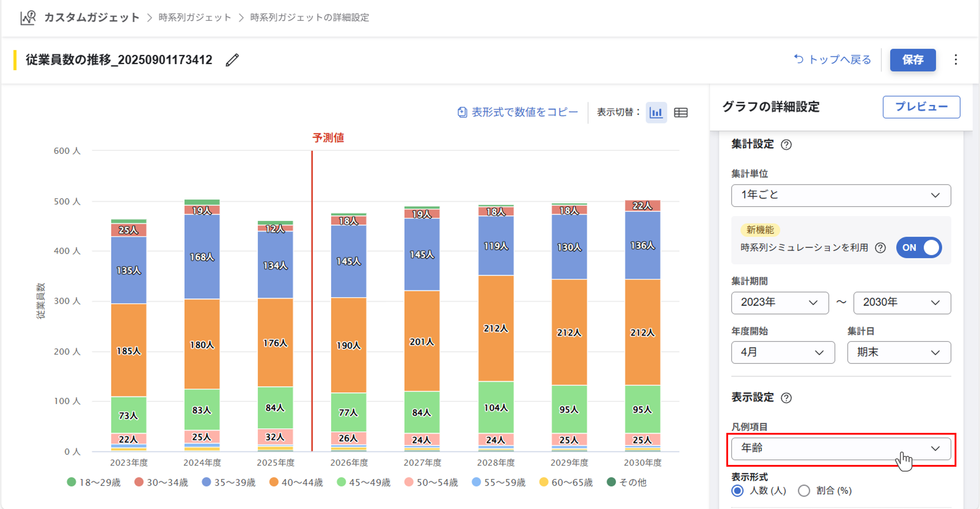Click help icon beside 時系列シミュレーションを利用
Viewport: 980px width, 509px height.
tap(880, 248)
